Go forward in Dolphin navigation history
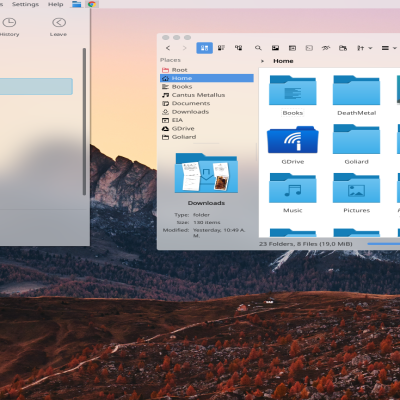Viewport: 400px width, 400px height. pyautogui.click(x=185, y=48)
